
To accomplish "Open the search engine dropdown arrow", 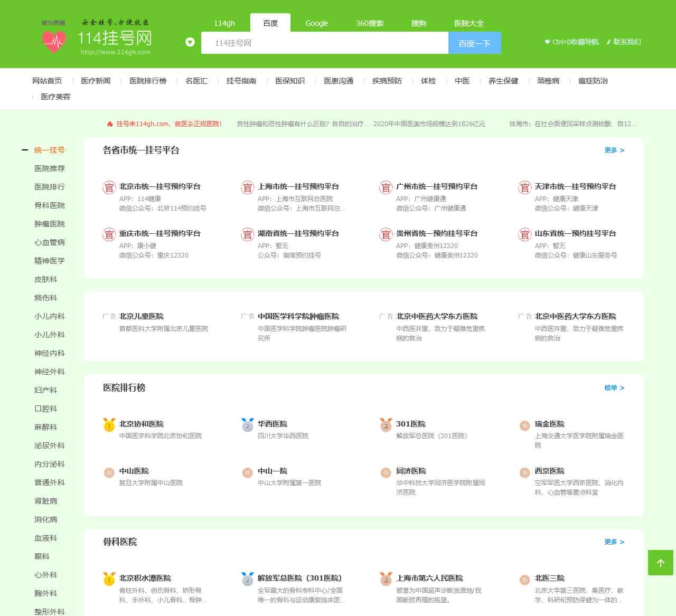I will pyautogui.click(x=190, y=42).
